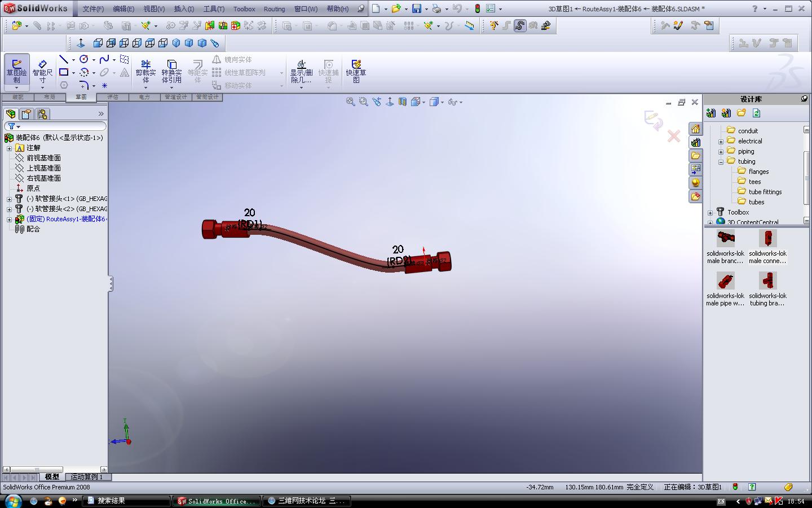
Task: Click the 快速草图 rapid sketch tool
Action: click(356, 71)
